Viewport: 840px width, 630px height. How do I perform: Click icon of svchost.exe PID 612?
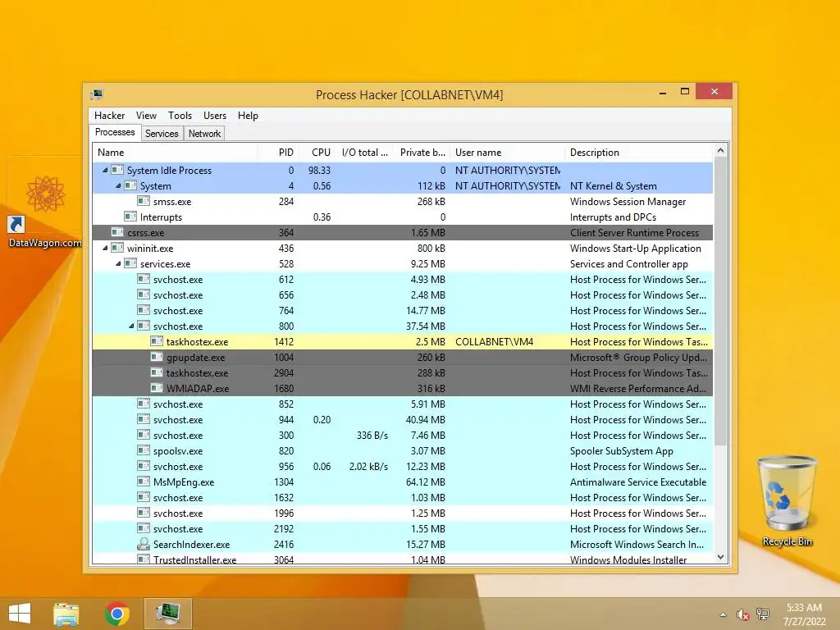click(143, 279)
